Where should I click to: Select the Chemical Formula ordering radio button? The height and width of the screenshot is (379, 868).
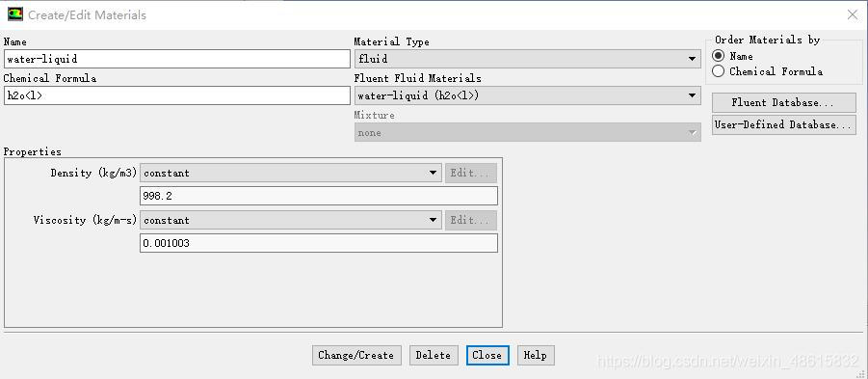[x=719, y=71]
